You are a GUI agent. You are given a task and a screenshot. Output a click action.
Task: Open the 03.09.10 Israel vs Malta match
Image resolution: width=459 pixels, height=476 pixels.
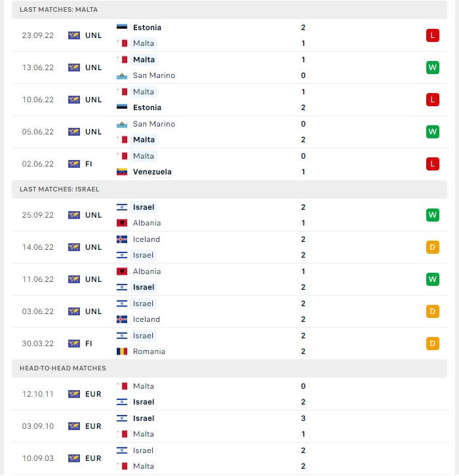[229, 426]
